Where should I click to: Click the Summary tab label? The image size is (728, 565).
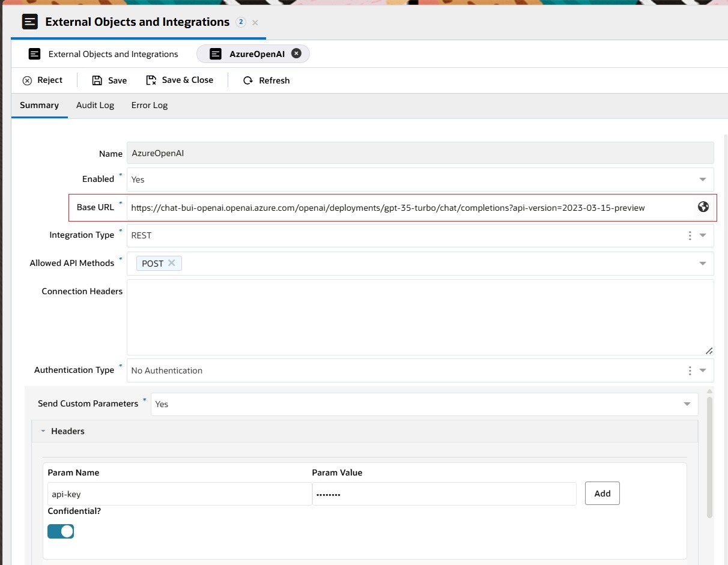coord(39,105)
